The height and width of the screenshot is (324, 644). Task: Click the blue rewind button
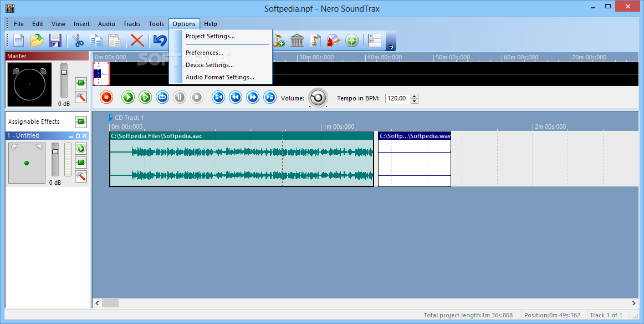236,97
